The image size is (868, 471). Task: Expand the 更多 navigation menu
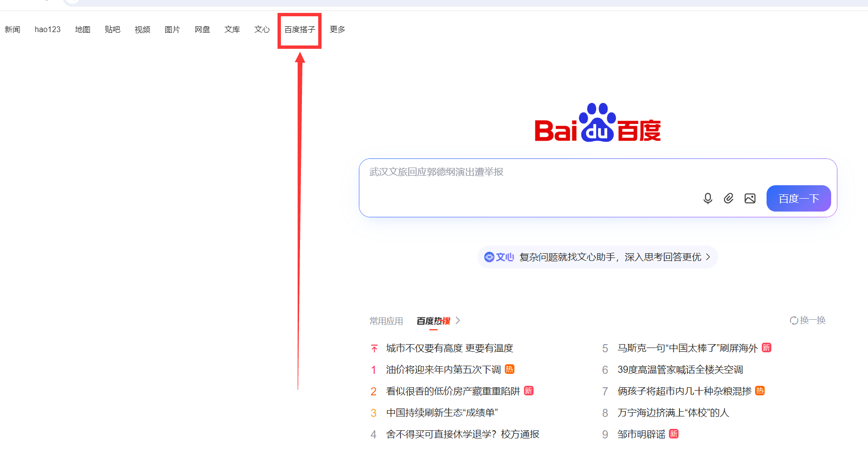pos(337,30)
